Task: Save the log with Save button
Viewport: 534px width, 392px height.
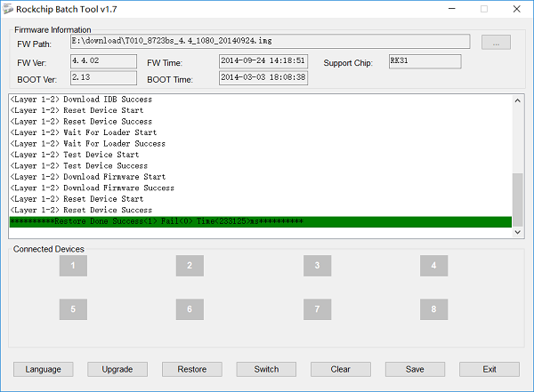Action: 415,369
